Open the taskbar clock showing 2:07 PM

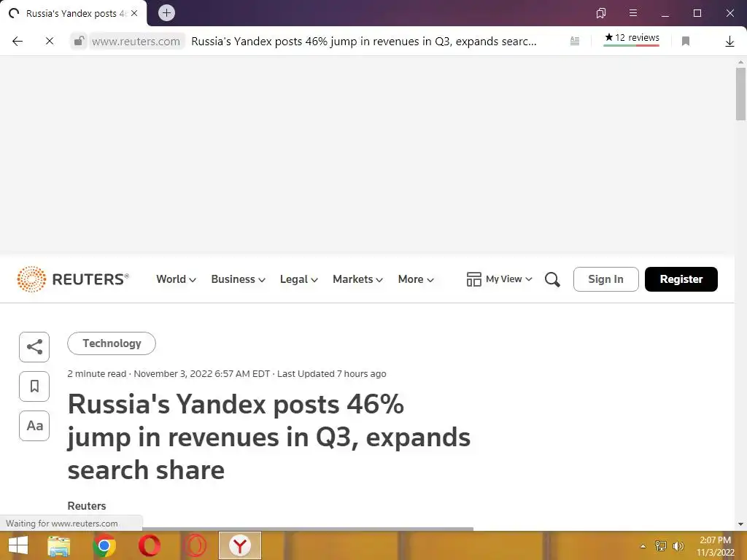click(716, 546)
